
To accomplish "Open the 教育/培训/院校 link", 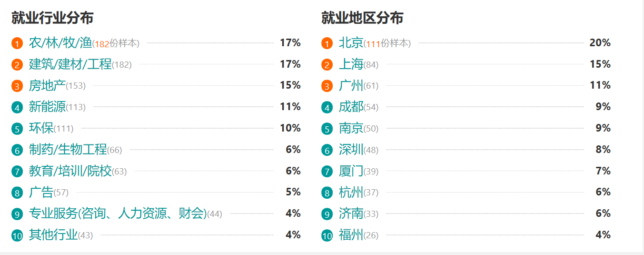I will pyautogui.click(x=70, y=171).
